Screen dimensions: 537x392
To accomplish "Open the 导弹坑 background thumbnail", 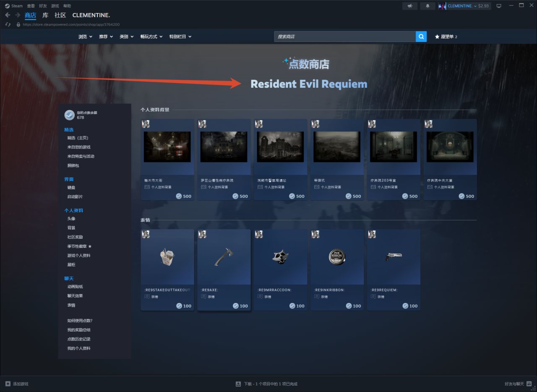I will [x=337, y=147].
